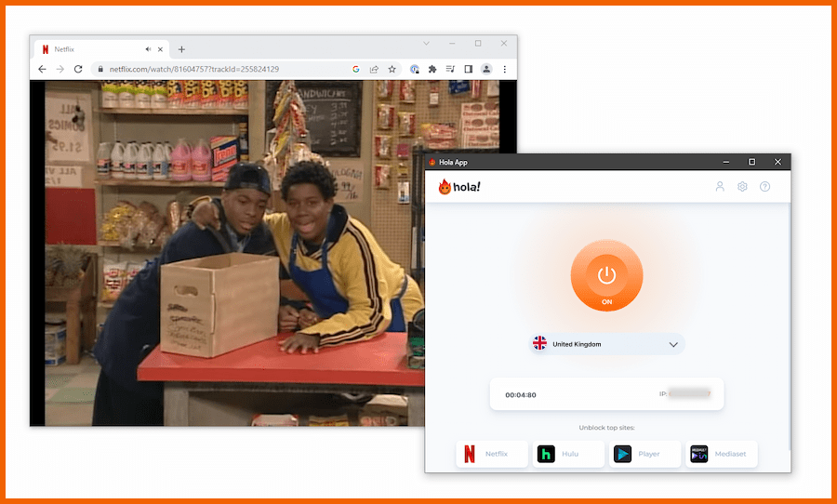Click the Google icon in address bar
Viewport: 837px width, 504px height.
(356, 69)
